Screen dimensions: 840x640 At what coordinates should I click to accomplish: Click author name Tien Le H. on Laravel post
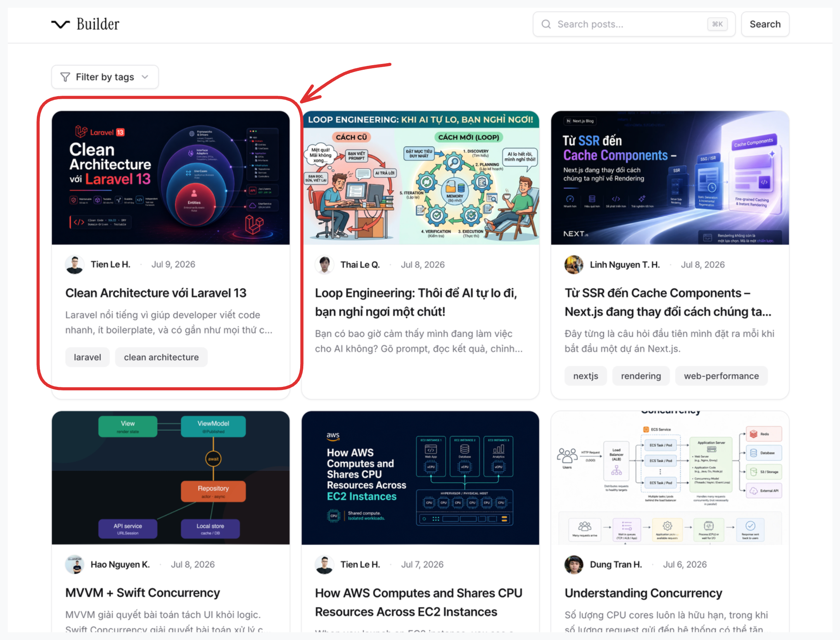(x=111, y=264)
